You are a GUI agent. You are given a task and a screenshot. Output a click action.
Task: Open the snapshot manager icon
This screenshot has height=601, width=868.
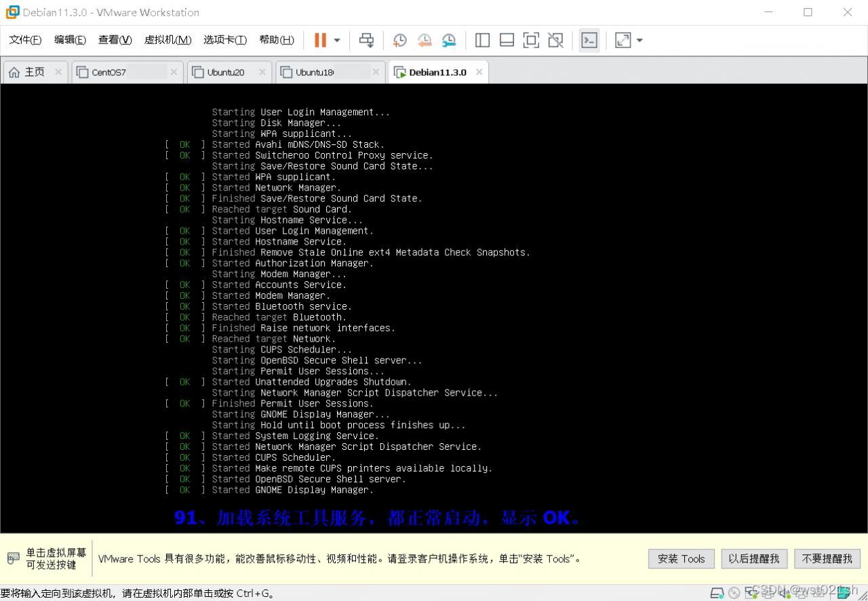449,40
